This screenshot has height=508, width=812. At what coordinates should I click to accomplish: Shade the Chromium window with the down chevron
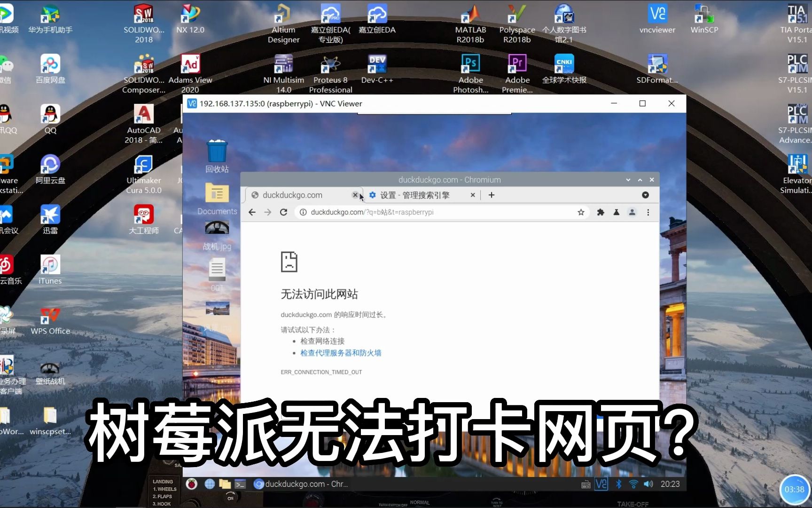(x=628, y=180)
